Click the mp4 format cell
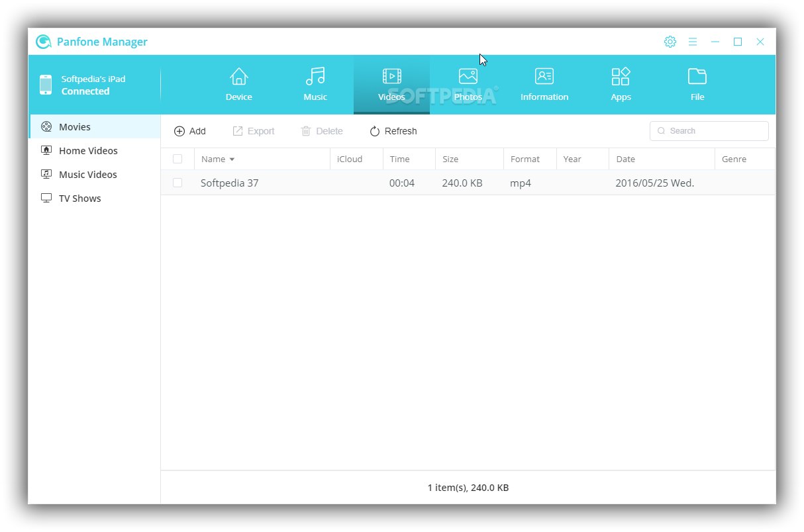Viewport: 804px width, 532px height. [521, 183]
